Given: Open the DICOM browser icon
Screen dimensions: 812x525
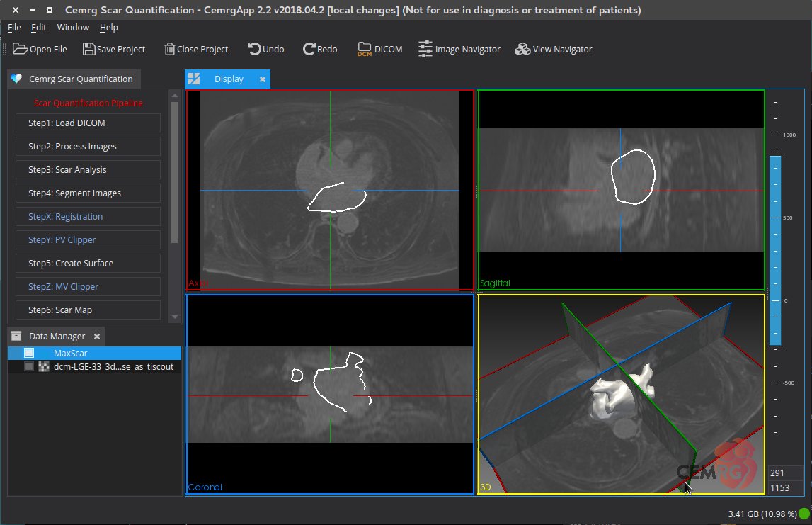Looking at the screenshot, I should pos(365,49).
